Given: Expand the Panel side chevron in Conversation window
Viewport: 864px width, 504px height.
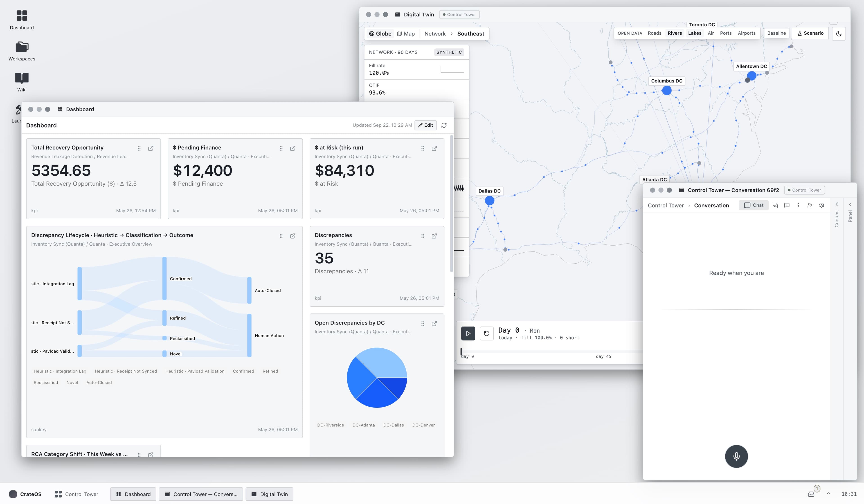Looking at the screenshot, I should coord(850,205).
